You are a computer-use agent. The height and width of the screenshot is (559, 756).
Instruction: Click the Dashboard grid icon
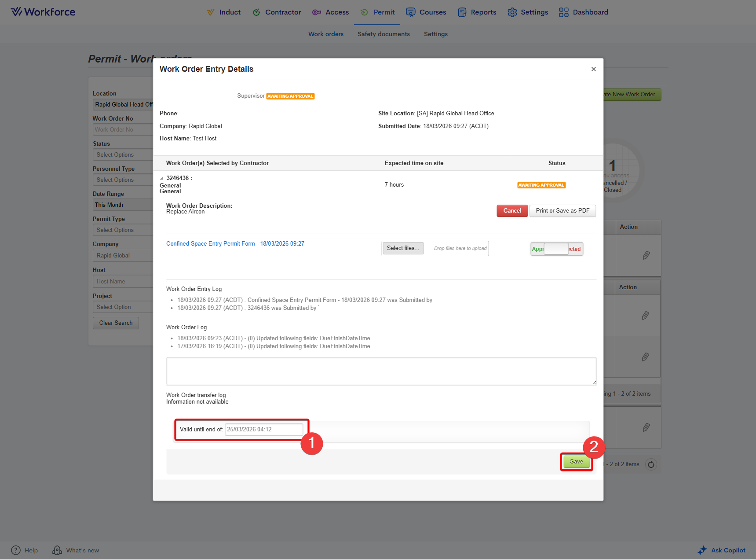tap(563, 12)
